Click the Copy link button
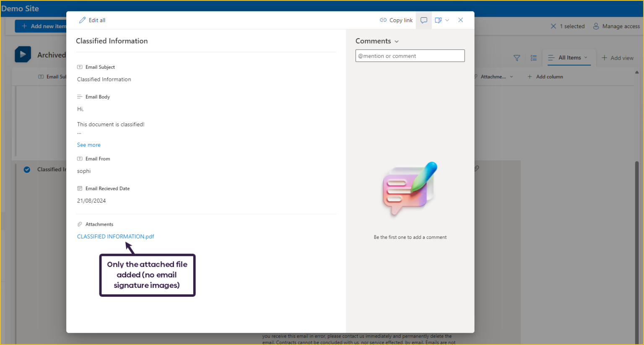The image size is (644, 345). click(396, 20)
